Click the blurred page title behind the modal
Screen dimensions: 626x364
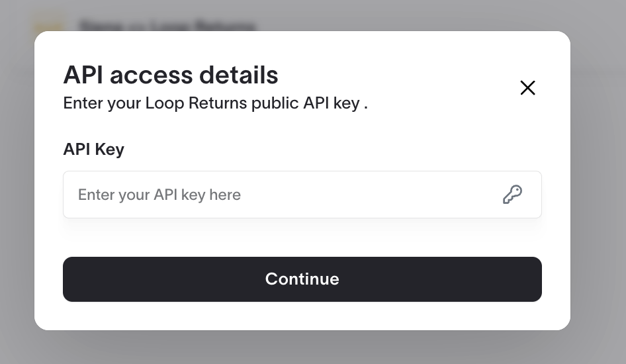point(167,26)
